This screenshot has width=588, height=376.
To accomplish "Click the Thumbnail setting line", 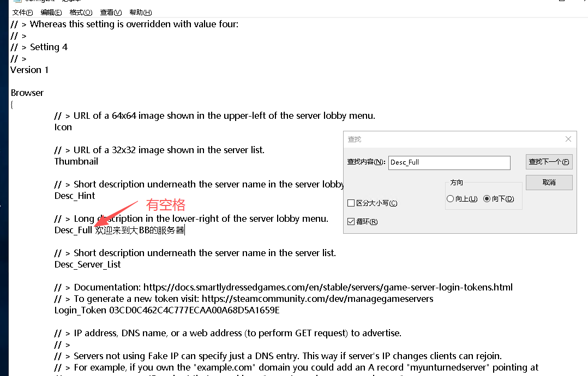I will (x=76, y=161).
